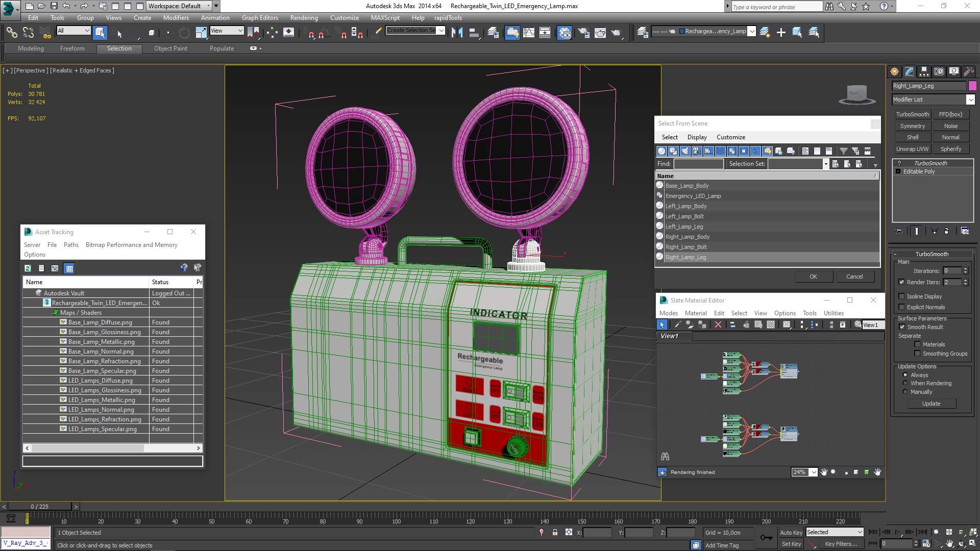This screenshot has height=551, width=980.
Task: Switch to the Hierarchy command panel tab
Action: (924, 71)
